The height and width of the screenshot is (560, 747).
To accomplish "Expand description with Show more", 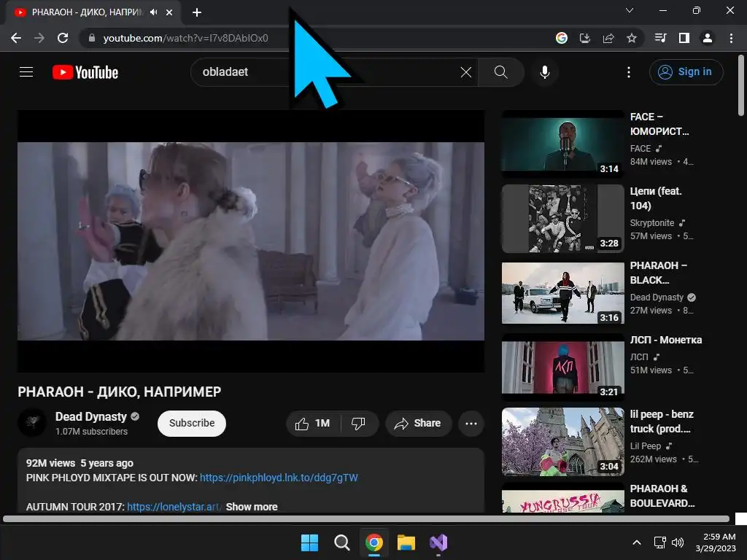I will pyautogui.click(x=252, y=507).
